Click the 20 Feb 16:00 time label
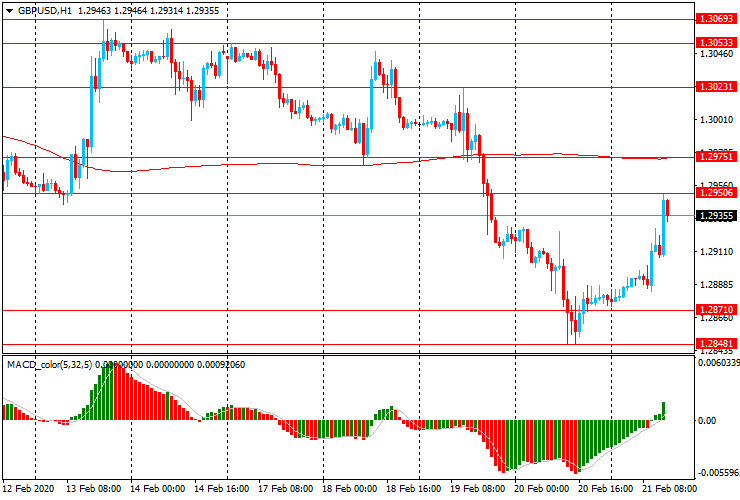 point(605,489)
